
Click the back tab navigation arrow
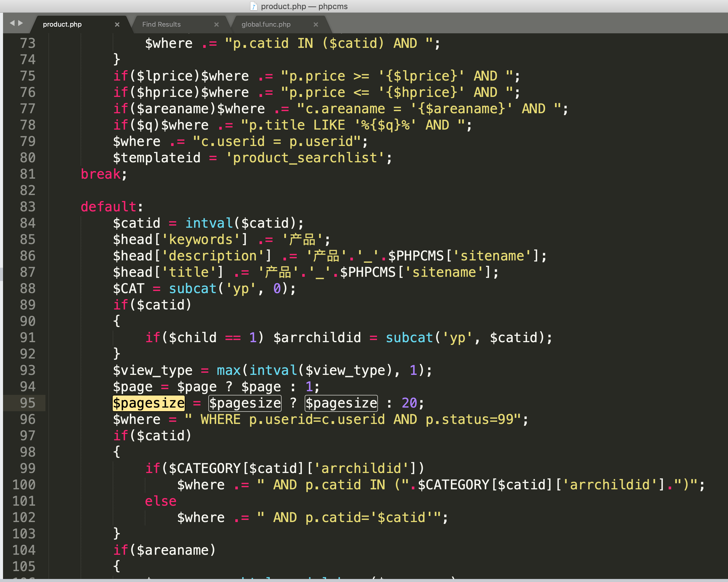point(12,23)
